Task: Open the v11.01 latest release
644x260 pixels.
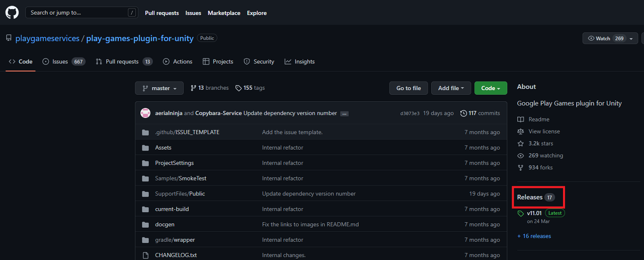Action: pyautogui.click(x=534, y=213)
